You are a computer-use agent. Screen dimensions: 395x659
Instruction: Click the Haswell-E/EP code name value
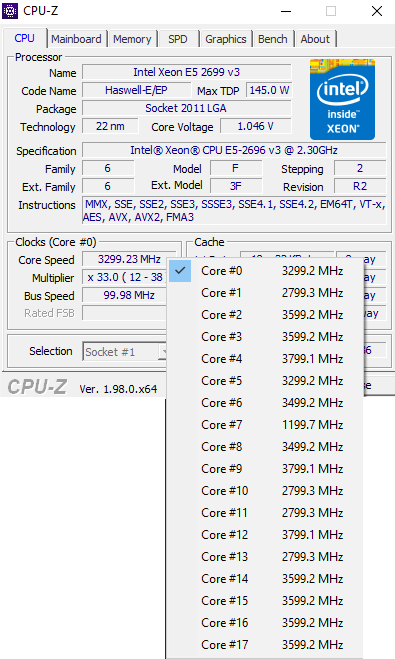136,90
